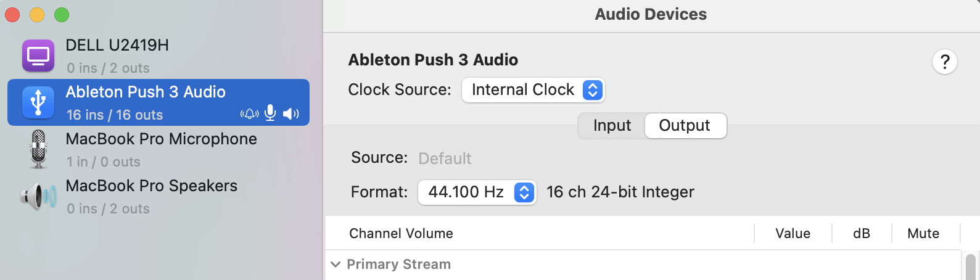
Task: Click the default input microphone indicator
Action: click(270, 113)
